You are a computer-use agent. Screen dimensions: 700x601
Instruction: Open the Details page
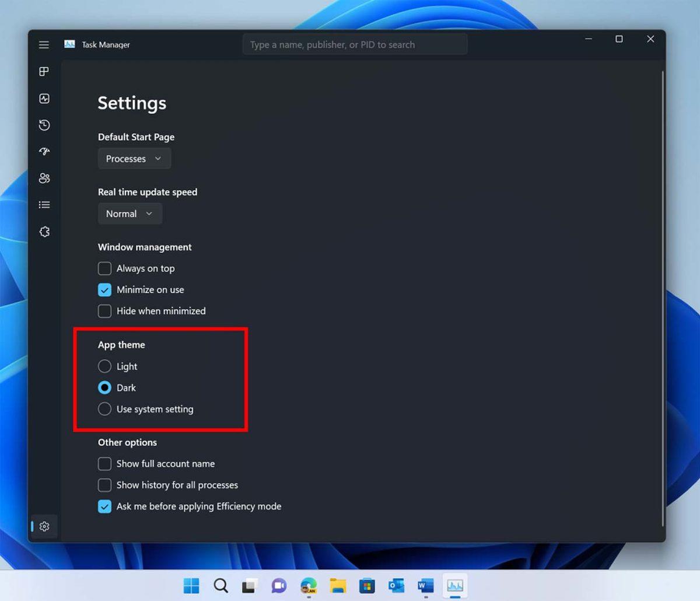point(44,204)
